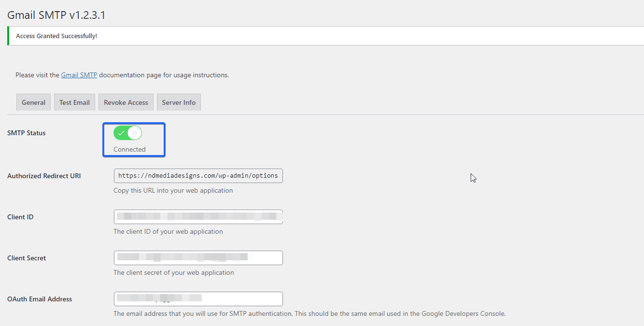Click the 'OAuth Email Address' label
The height and width of the screenshot is (326, 644).
(40, 299)
